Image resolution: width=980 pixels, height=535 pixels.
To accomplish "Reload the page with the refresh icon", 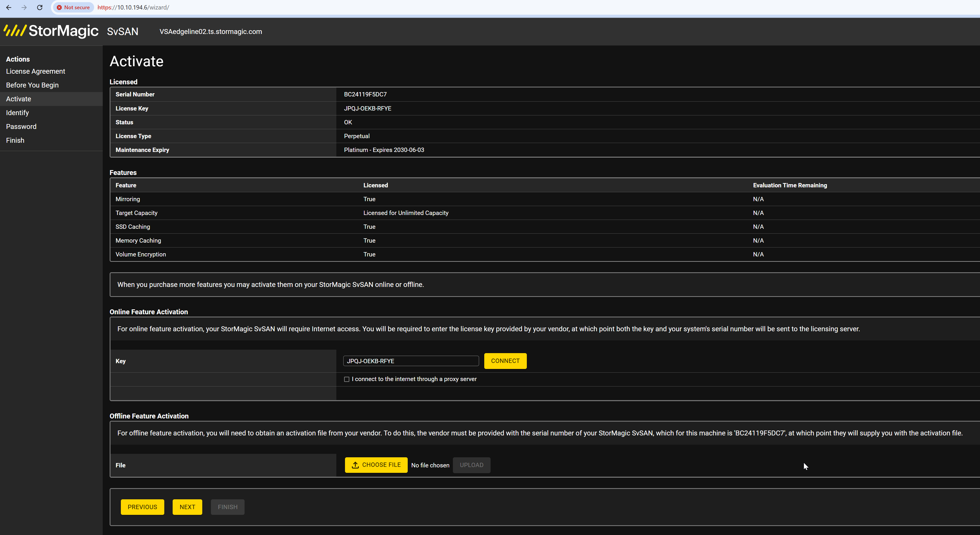I will pos(40,7).
